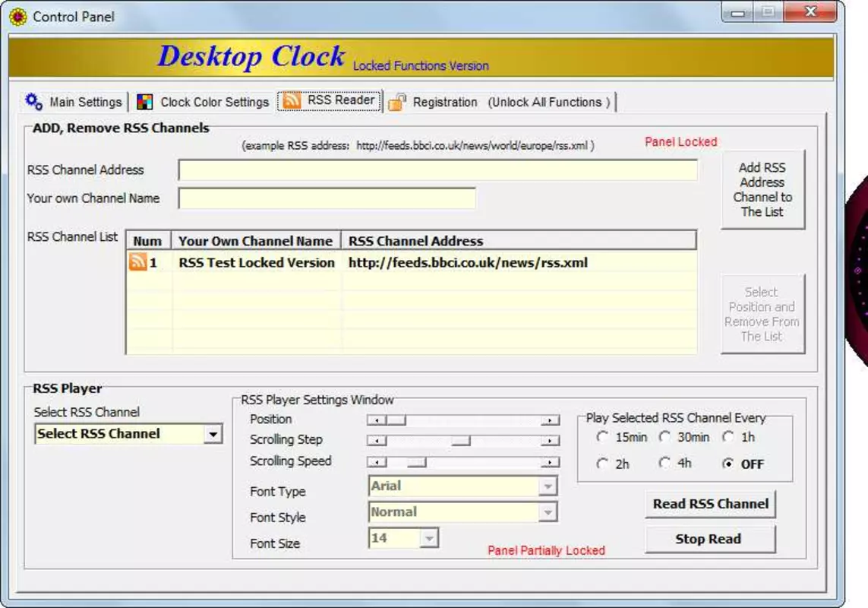This screenshot has height=608, width=868.
Task: Click the padlock Registration icon
Action: pos(397,102)
